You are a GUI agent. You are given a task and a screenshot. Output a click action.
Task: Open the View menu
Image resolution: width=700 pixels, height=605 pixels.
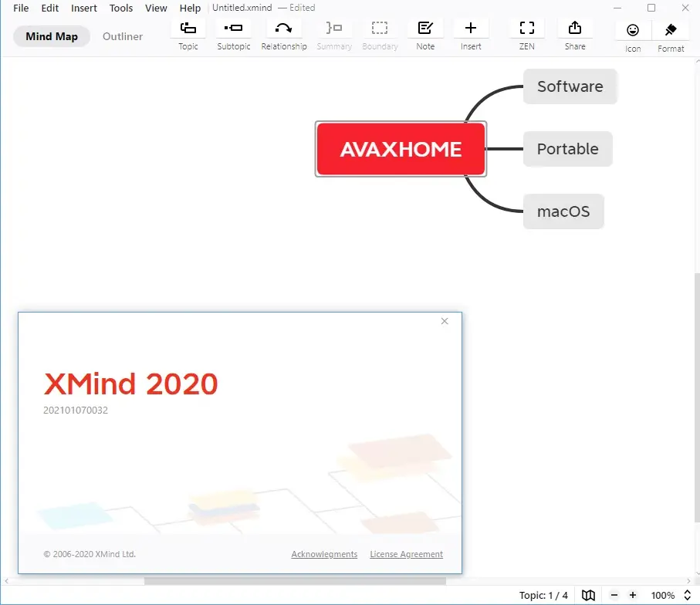[x=156, y=8]
